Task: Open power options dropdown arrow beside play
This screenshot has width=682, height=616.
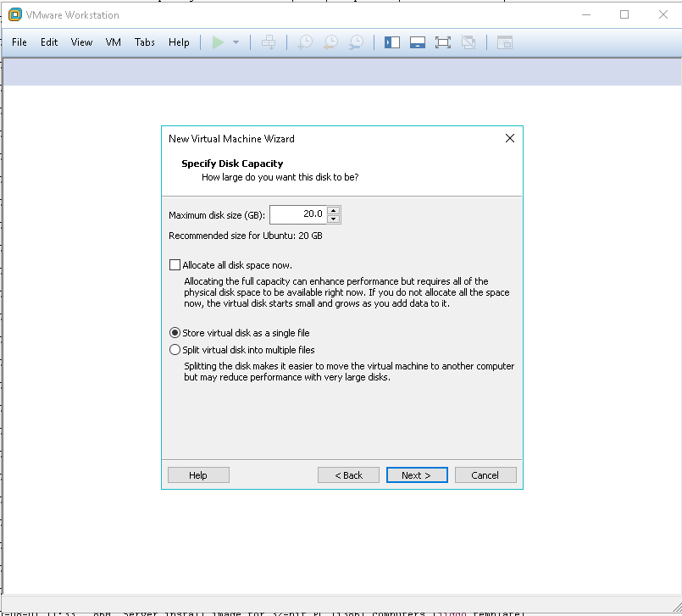Action: [x=236, y=42]
